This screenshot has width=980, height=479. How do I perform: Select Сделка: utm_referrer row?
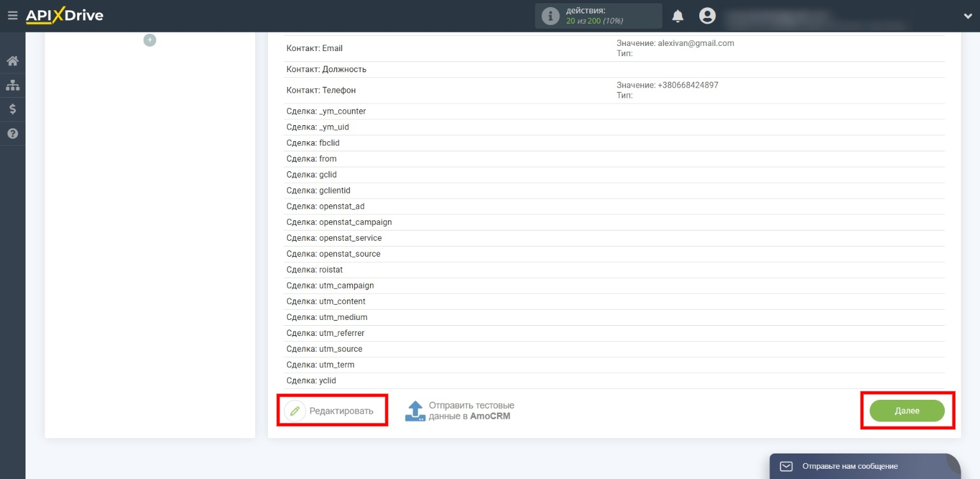614,333
